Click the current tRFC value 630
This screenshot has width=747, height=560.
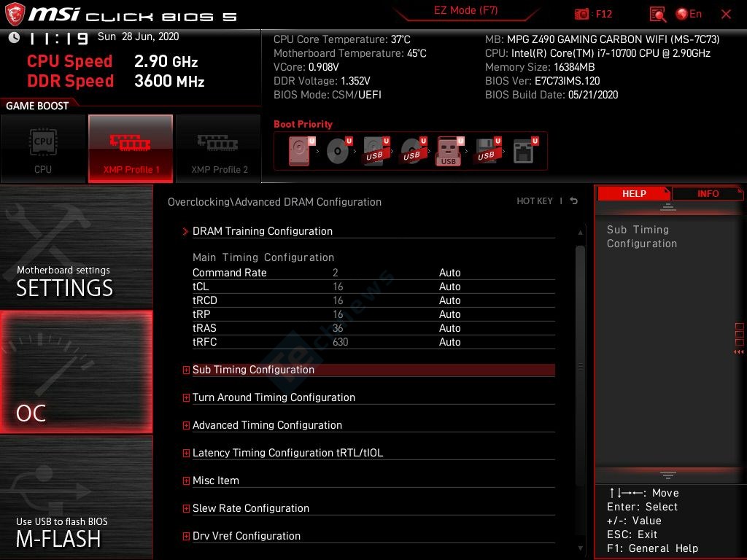coord(340,341)
